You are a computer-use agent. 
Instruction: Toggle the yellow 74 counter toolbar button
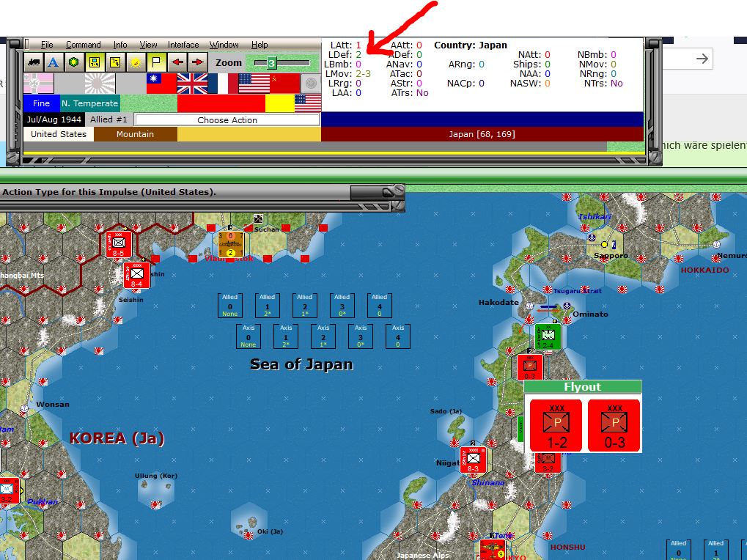coord(115,62)
